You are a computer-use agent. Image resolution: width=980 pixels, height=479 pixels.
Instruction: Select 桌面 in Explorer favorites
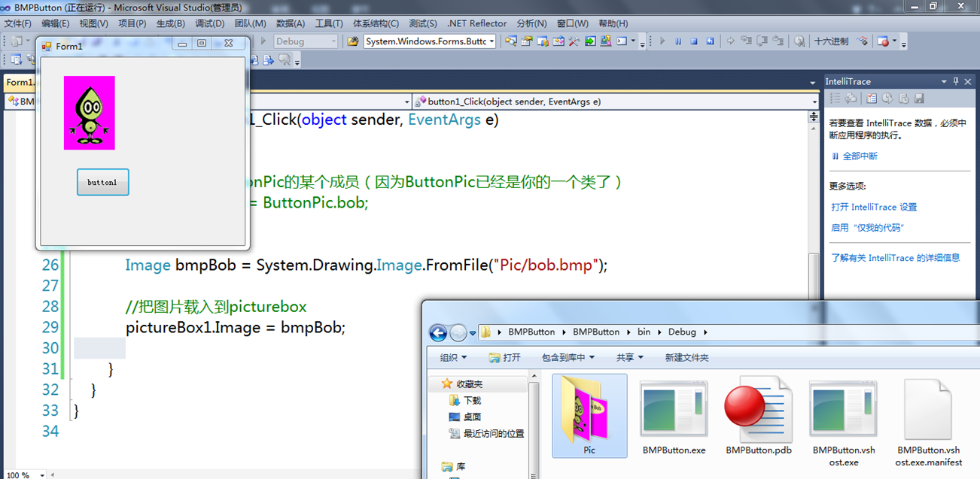464,417
